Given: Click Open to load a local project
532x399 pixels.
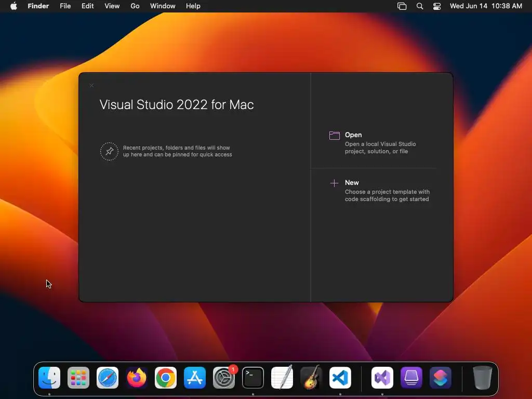Looking at the screenshot, I should [x=353, y=135].
